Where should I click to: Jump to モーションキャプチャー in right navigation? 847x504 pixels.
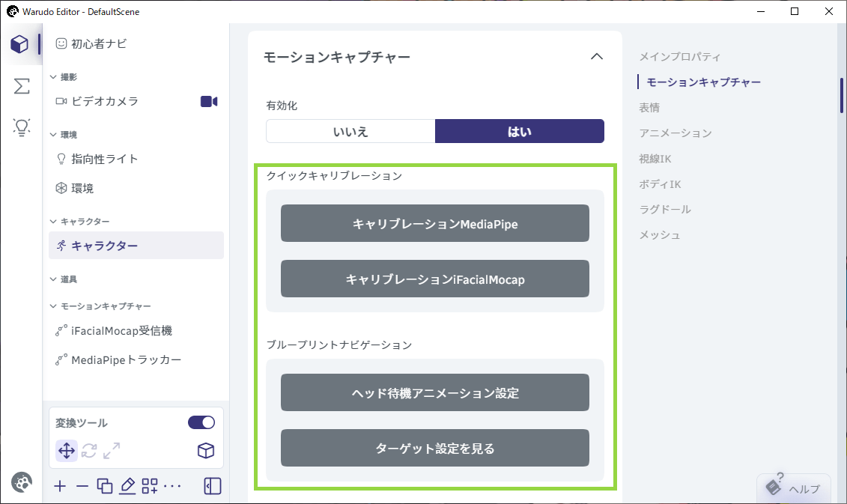(704, 82)
